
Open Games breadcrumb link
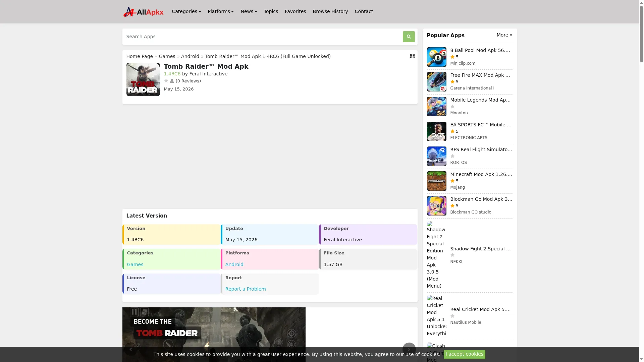pyautogui.click(x=167, y=56)
